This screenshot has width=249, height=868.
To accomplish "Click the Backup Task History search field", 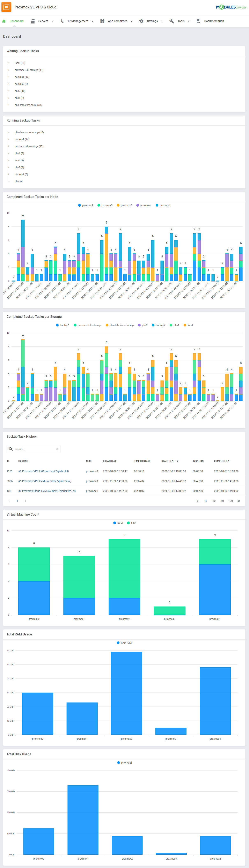I will click(34, 449).
